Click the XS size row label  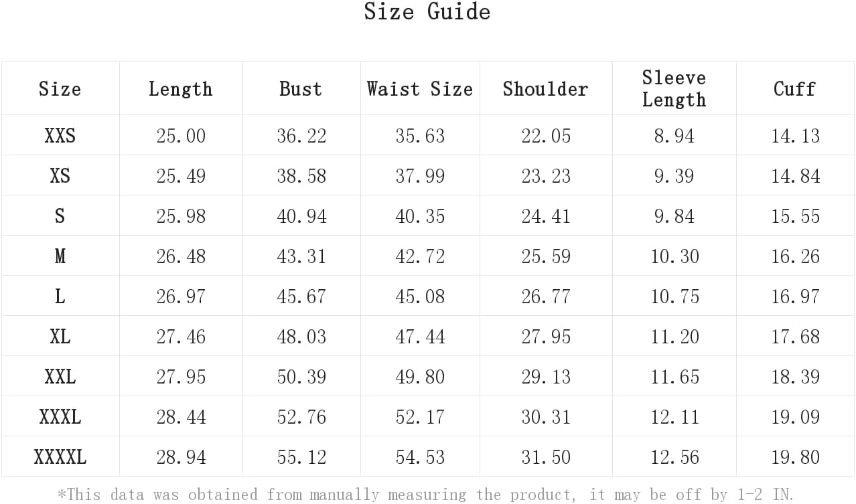coord(60,176)
